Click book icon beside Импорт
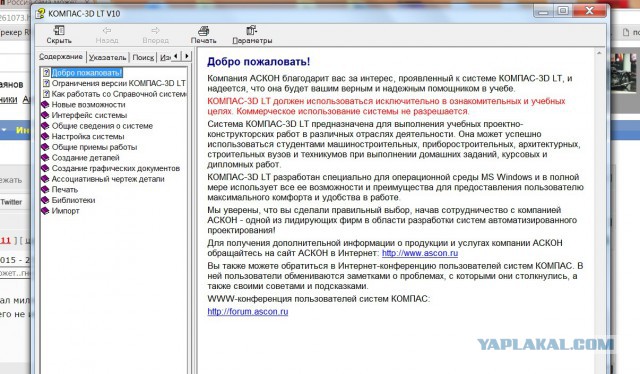This screenshot has height=374, width=640. (x=45, y=211)
